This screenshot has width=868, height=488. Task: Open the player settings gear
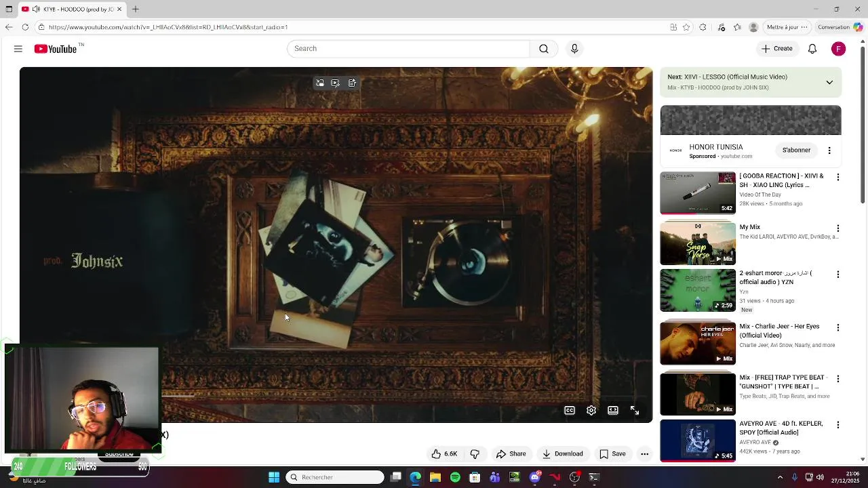coord(591,410)
